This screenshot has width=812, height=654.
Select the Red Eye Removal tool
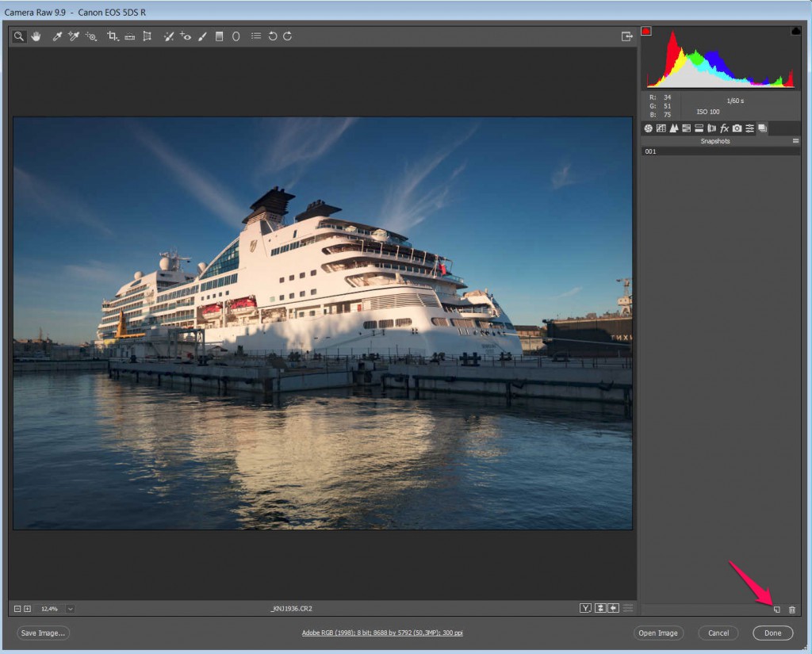(186, 36)
